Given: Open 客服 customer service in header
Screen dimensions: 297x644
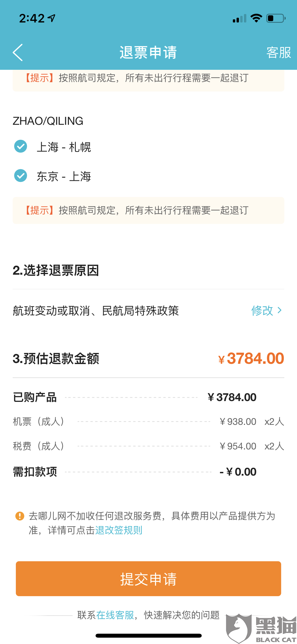Looking at the screenshot, I should [x=278, y=53].
